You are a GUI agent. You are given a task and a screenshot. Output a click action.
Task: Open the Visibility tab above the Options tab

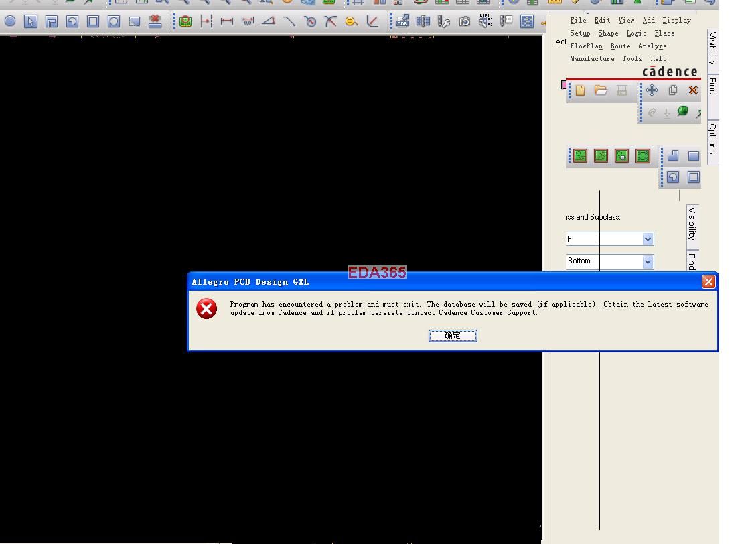712,51
